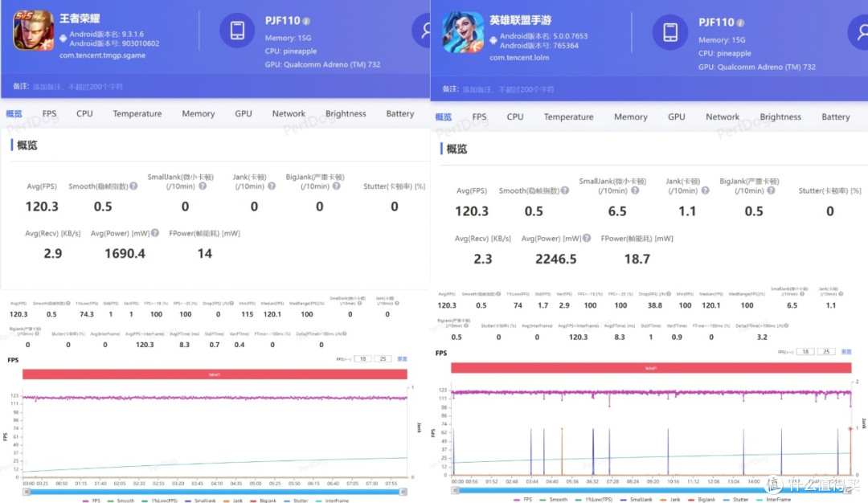
Task: Click FPS threshold field 18 in 王者荣耀 chart
Action: (362, 358)
